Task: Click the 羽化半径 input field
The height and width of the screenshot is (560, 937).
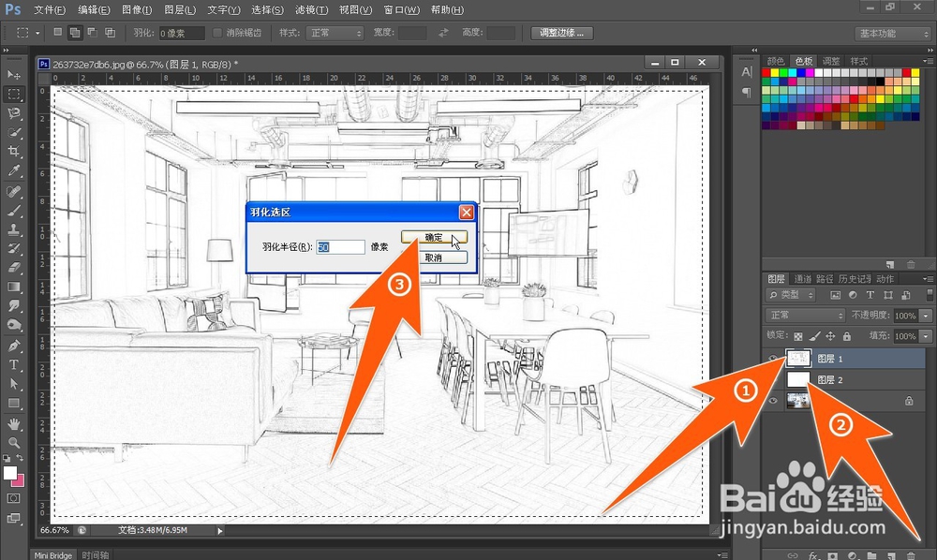Action: [340, 247]
